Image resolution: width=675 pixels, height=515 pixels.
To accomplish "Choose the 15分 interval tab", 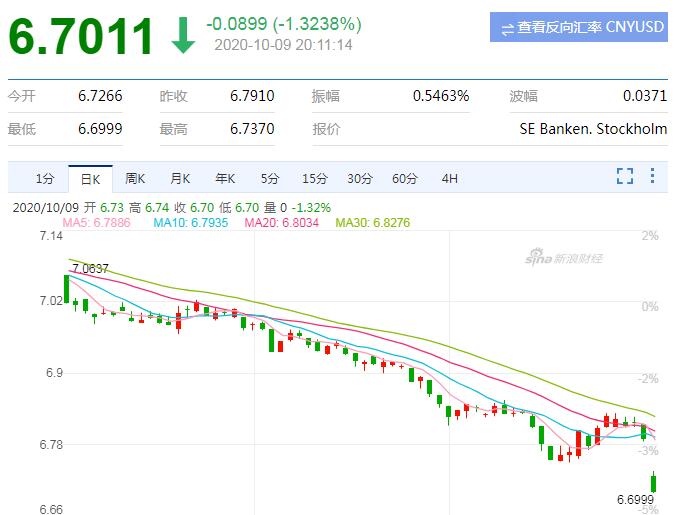I will (x=315, y=179).
